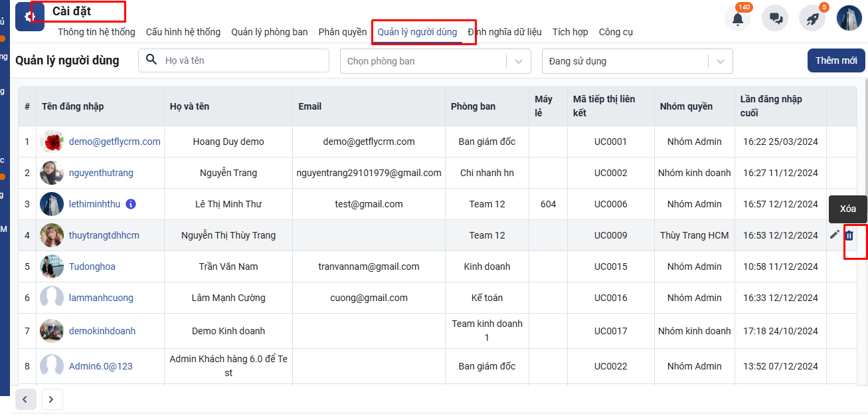Go to previous page arrow
Viewport: 868px width, 418px height.
25,399
